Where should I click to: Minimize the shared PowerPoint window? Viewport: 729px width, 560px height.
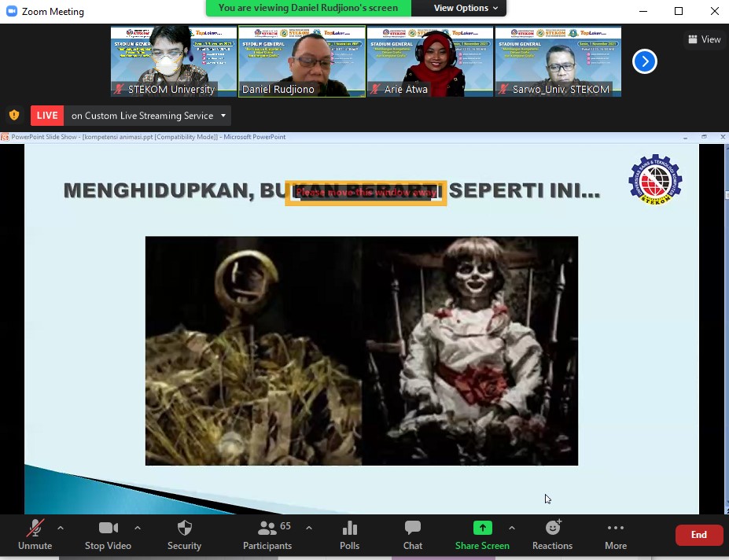685,137
